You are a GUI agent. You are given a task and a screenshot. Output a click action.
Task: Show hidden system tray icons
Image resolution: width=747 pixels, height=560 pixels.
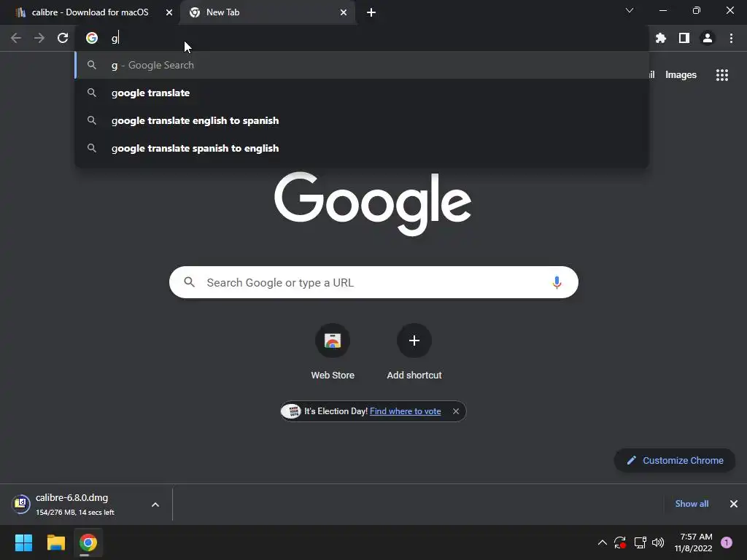click(x=602, y=542)
